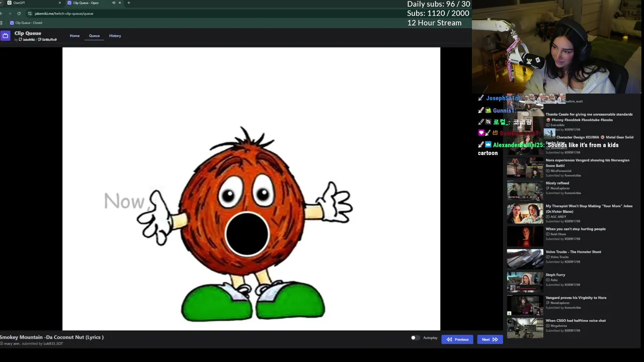
Task: Click title 'My Therapist Won't Stop Making Your Mom Jokes'
Action: click(589, 209)
